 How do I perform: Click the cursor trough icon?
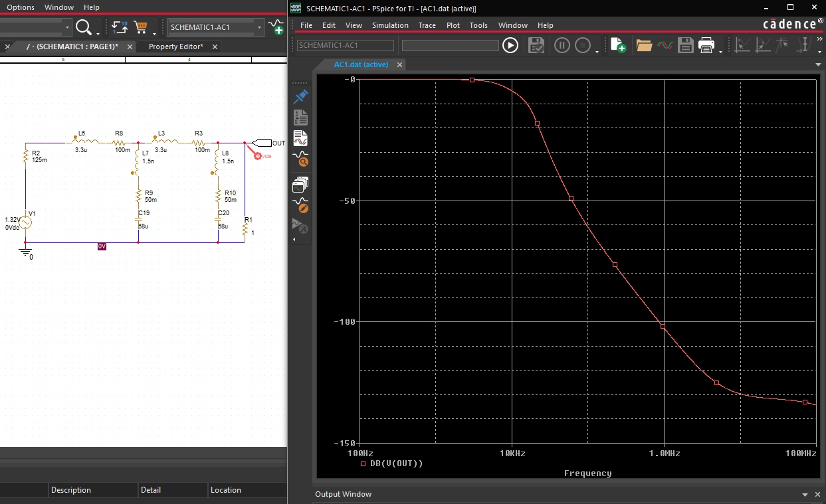[x=783, y=45]
